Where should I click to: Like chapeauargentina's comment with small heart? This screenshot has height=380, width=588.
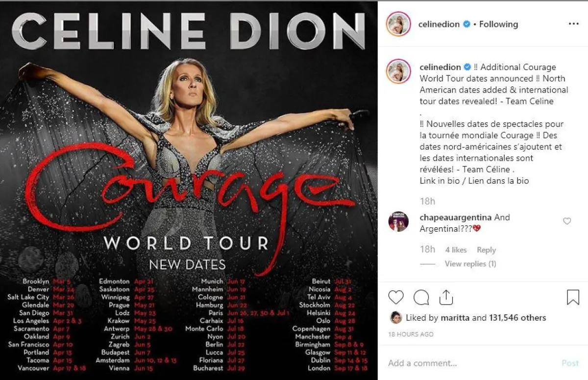point(567,221)
